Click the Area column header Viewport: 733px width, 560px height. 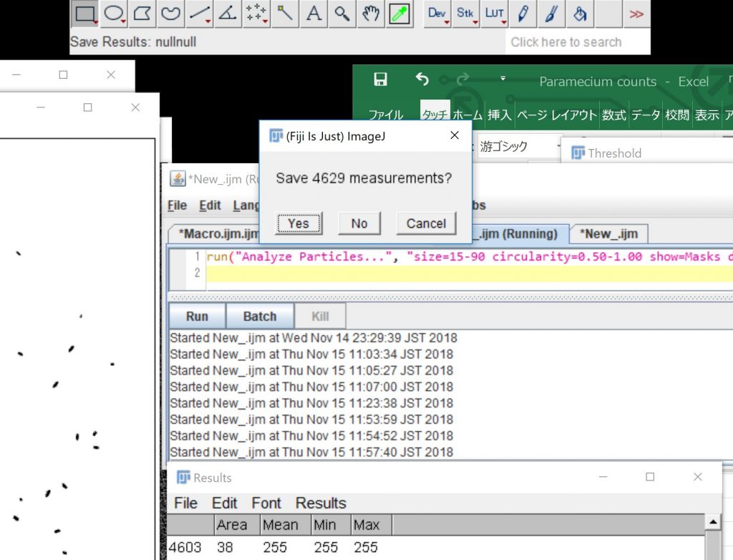click(237, 525)
